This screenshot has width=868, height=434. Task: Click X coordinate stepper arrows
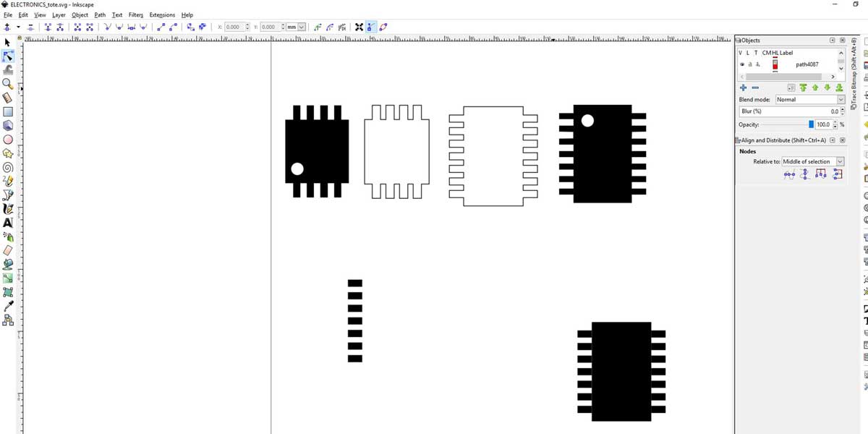pos(247,27)
